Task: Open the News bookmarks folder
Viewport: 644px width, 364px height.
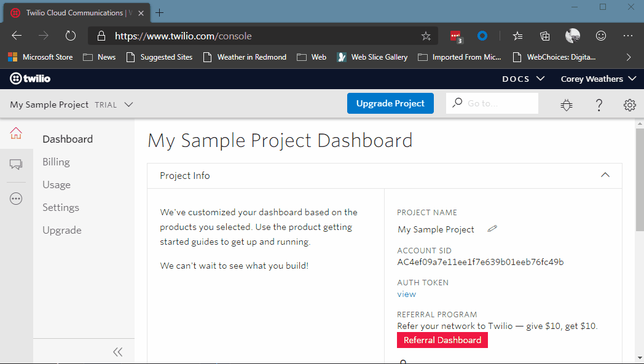Action: tap(100, 57)
